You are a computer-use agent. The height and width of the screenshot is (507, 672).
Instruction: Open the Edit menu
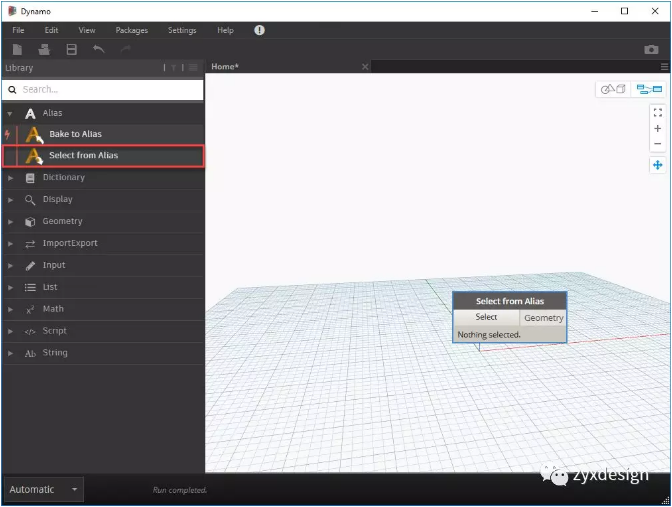(x=51, y=30)
